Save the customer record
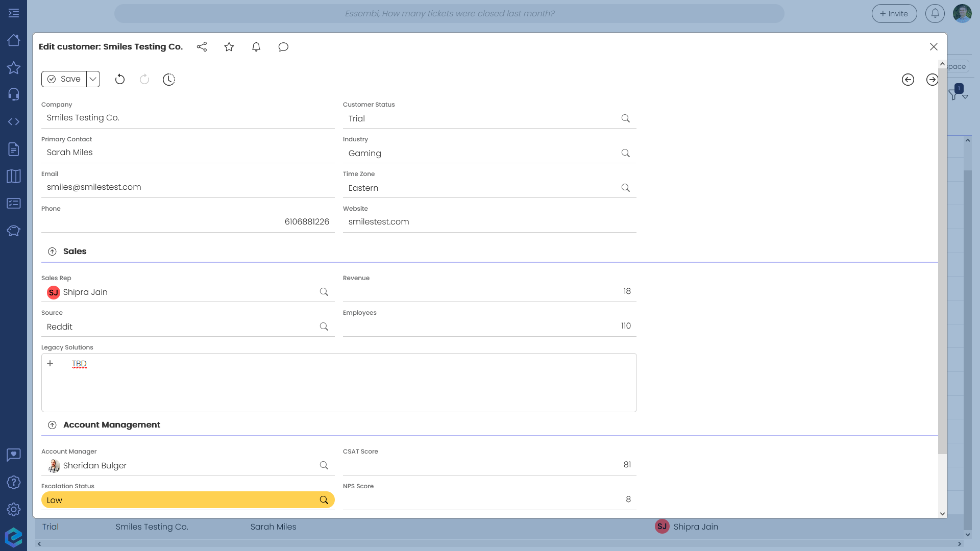 pyautogui.click(x=64, y=79)
